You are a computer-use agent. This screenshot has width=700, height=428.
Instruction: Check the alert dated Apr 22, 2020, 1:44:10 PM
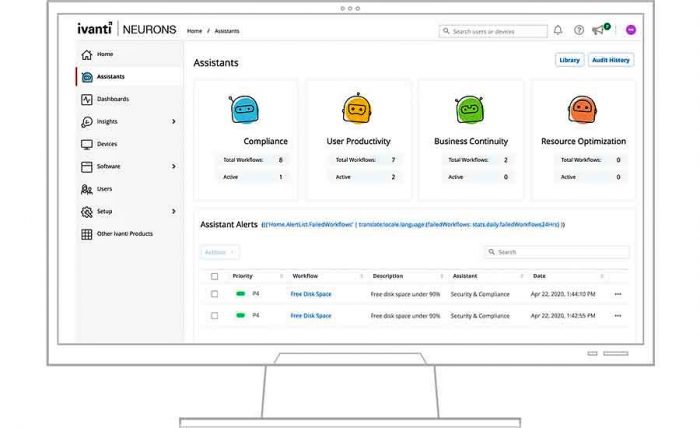pyautogui.click(x=215, y=294)
